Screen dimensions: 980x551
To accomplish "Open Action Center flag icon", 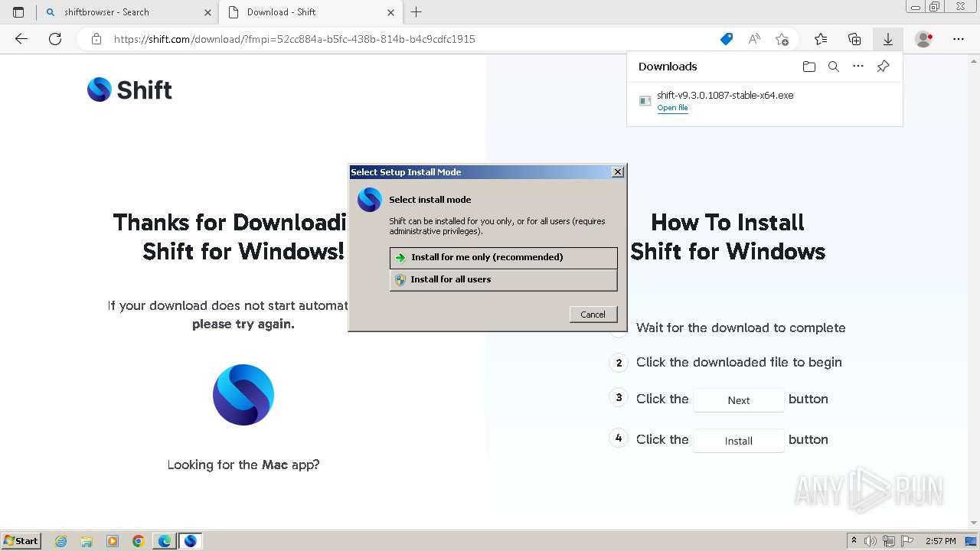I will 907,541.
